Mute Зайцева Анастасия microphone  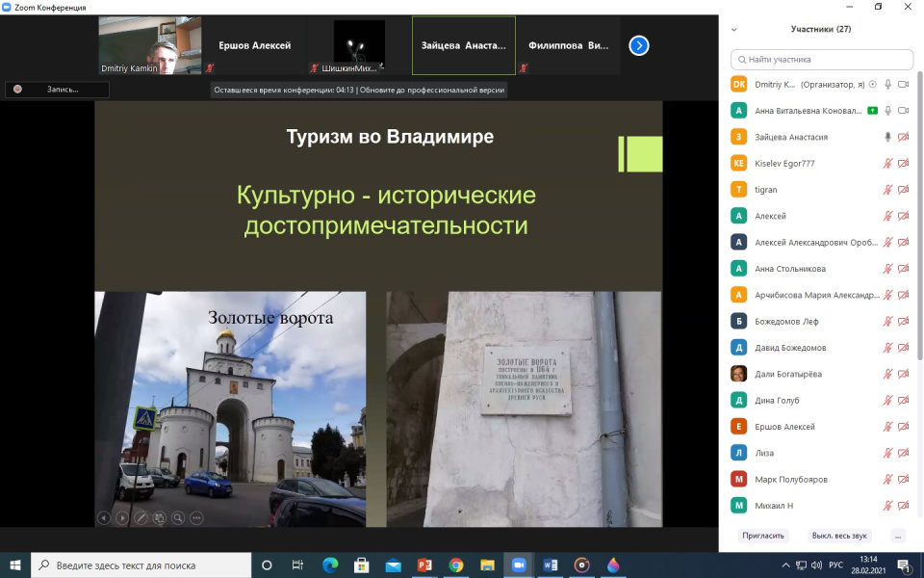[887, 137]
